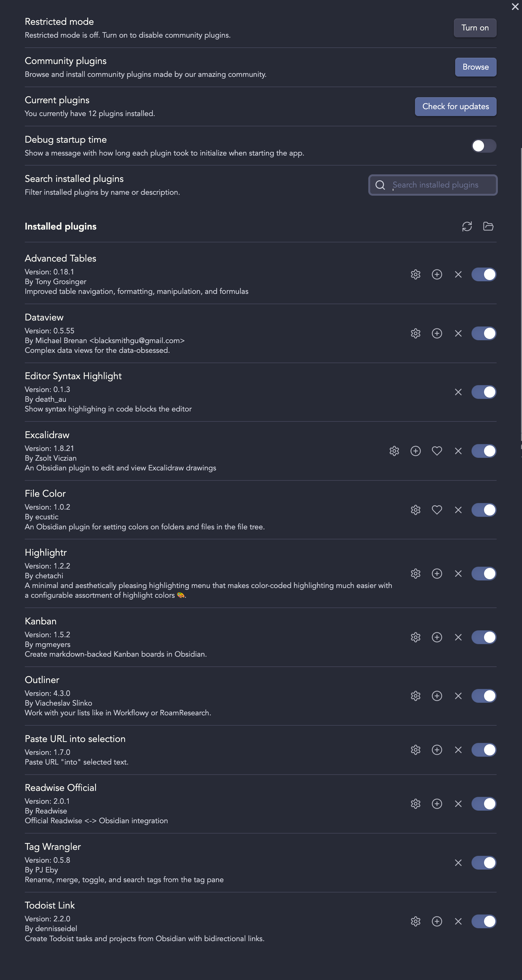Turn off Paste URL into selection
This screenshot has width=522, height=980.
[484, 750]
